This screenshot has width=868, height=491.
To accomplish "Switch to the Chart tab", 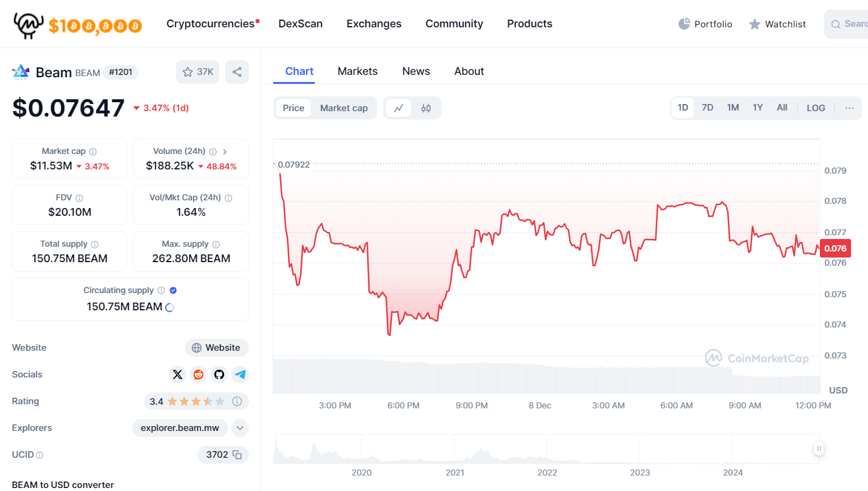I will [x=299, y=71].
